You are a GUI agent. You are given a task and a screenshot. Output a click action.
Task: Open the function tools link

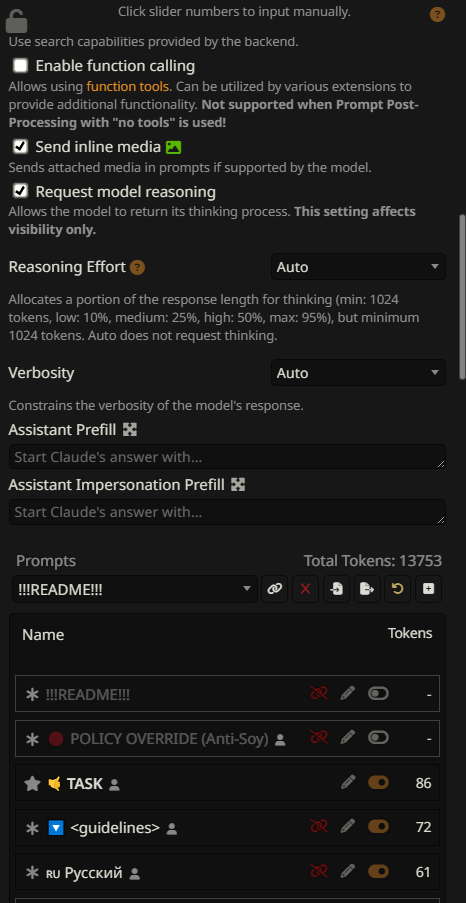pyautogui.click(x=128, y=87)
